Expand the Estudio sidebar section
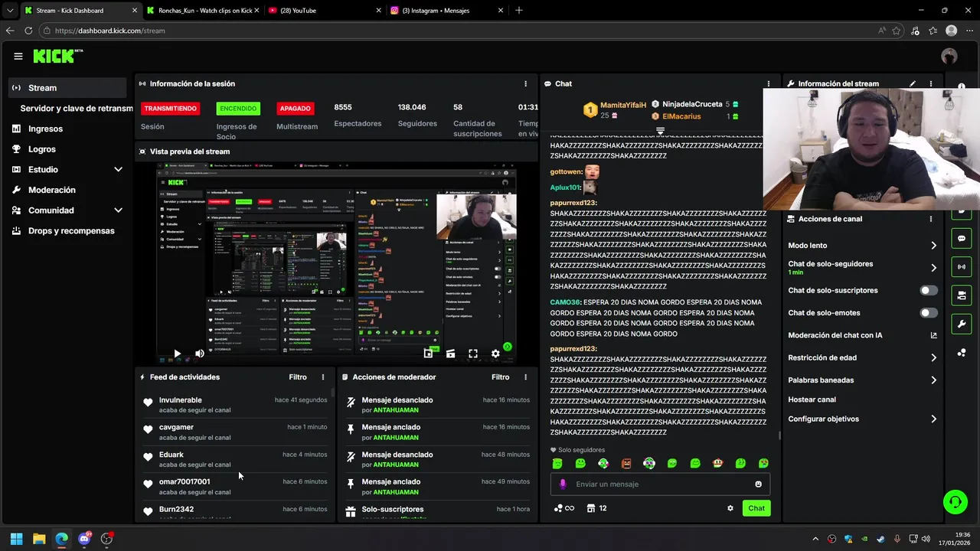Screen dimensions: 980x551 [118, 170]
